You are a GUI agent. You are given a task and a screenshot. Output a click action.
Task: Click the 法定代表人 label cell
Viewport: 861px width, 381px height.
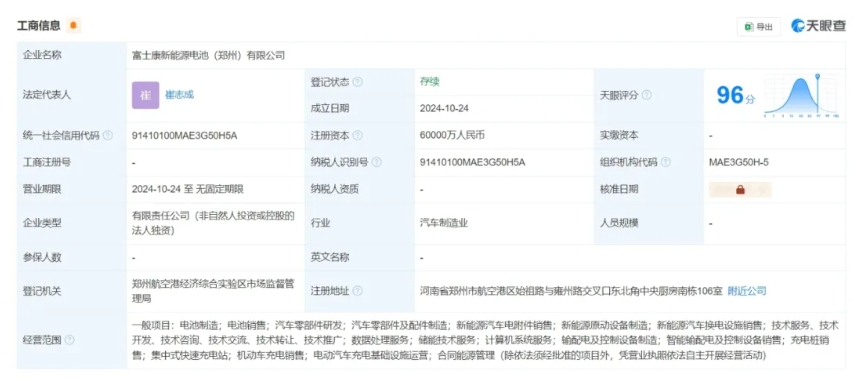click(72, 95)
